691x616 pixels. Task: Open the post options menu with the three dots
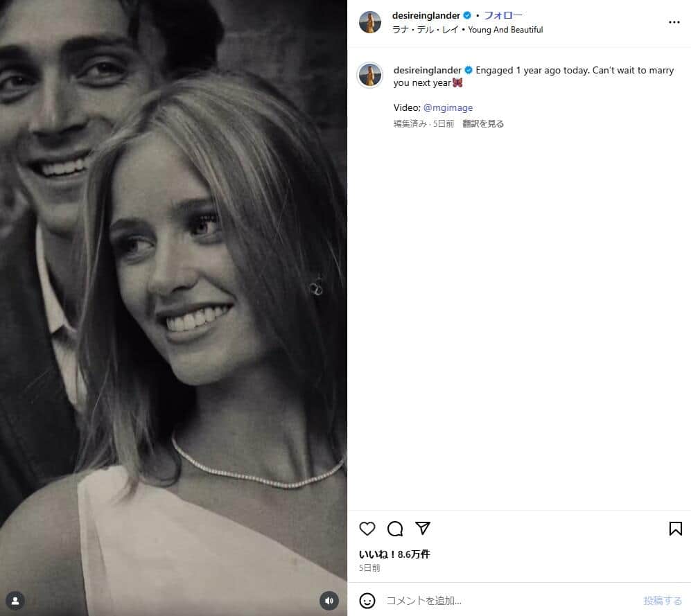pyautogui.click(x=674, y=22)
